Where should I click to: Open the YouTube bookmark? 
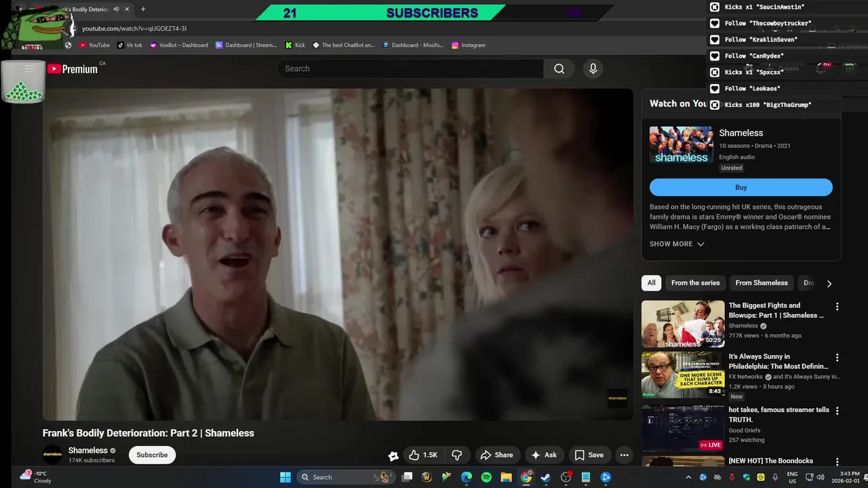94,45
